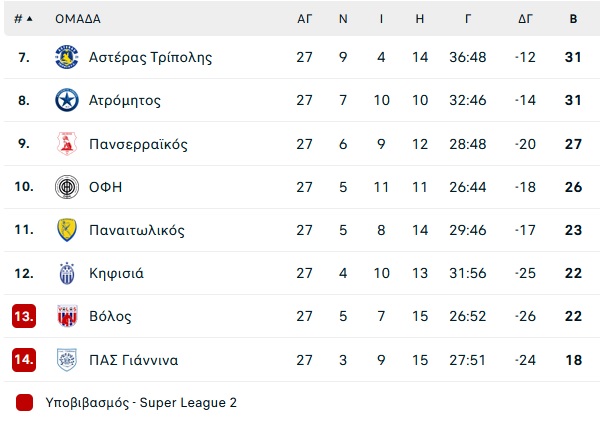Open the Αστέρας Τρίπολης team link
Screen dimensions: 600x431
point(150,57)
